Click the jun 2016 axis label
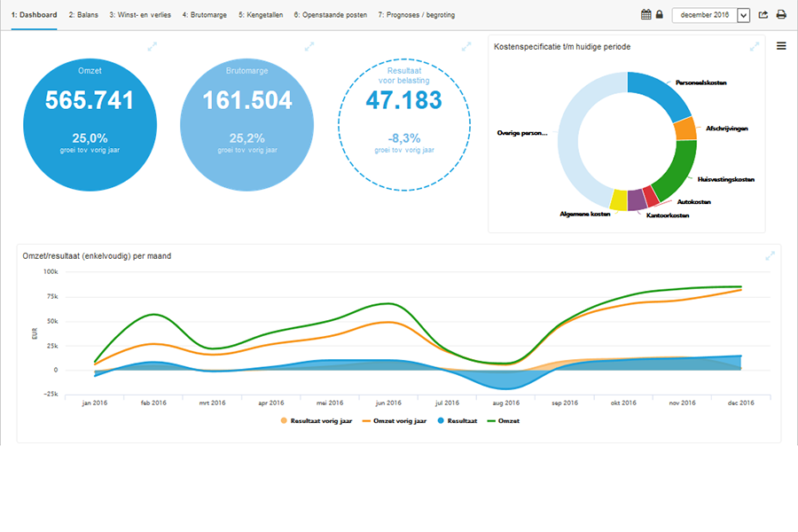Image resolution: width=798 pixels, height=532 pixels. pyautogui.click(x=388, y=403)
